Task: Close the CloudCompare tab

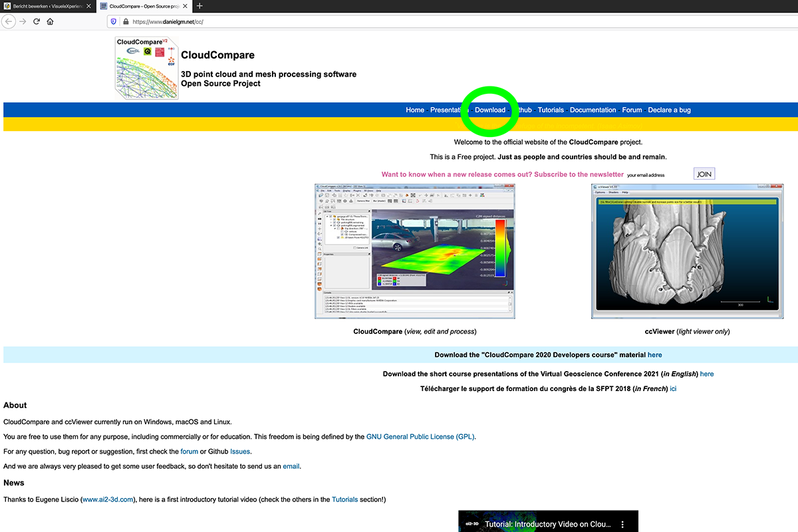Action: [x=186, y=6]
